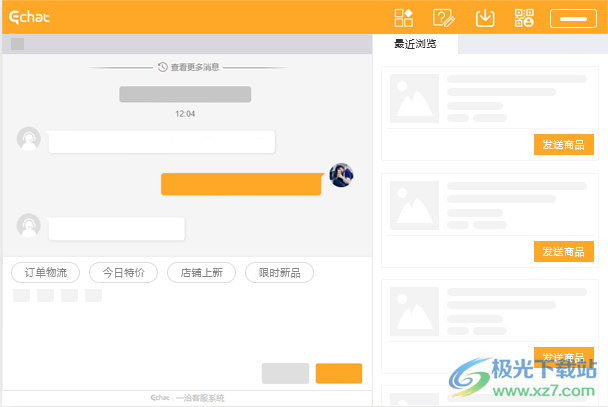
Task: Select 限时新品 quick reply
Action: pos(280,272)
